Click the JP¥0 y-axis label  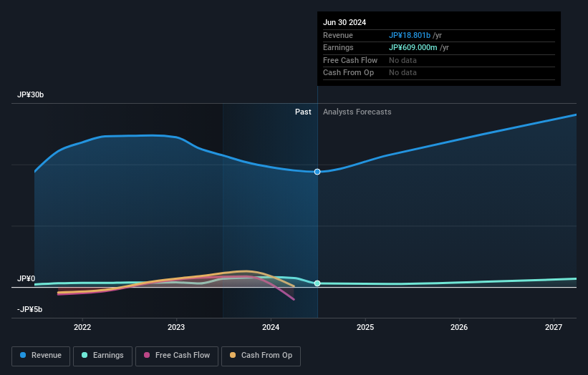(x=26, y=278)
